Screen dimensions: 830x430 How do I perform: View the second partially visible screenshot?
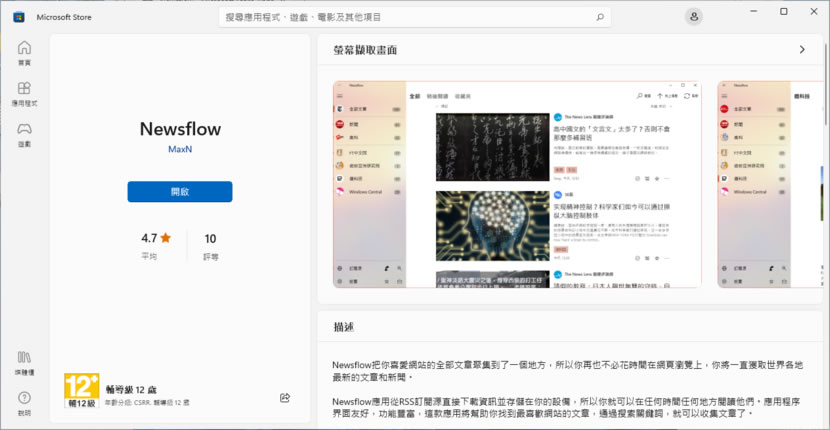770,184
